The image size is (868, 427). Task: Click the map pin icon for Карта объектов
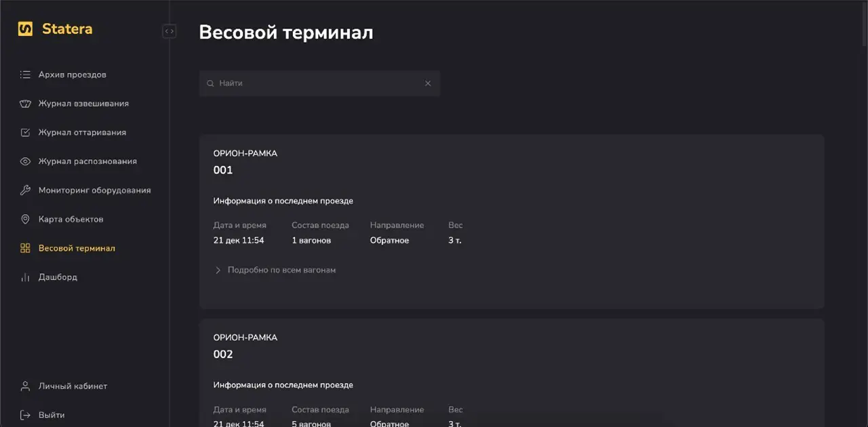pyautogui.click(x=24, y=219)
